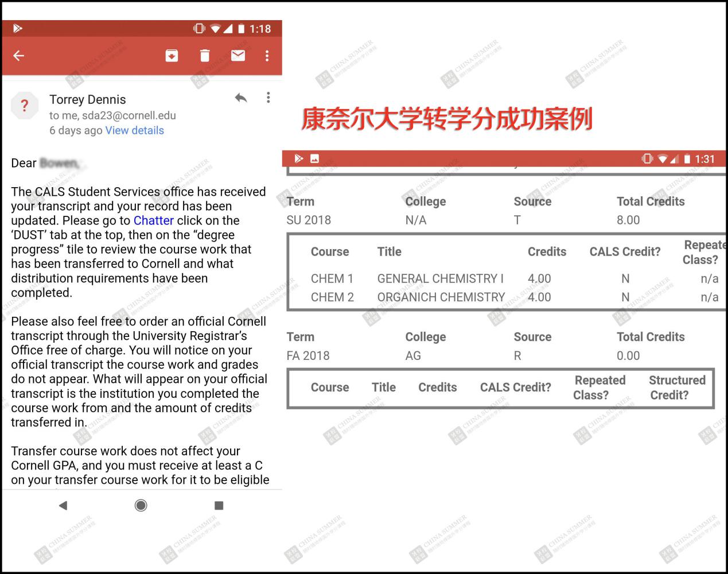Select the title 'GENERAL CHEMISTRY I'
The image size is (728, 574).
pos(441,278)
